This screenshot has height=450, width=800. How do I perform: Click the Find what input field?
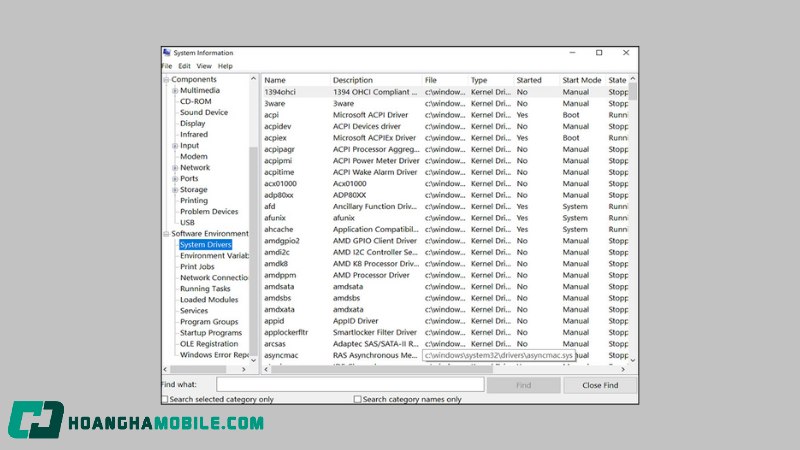350,385
